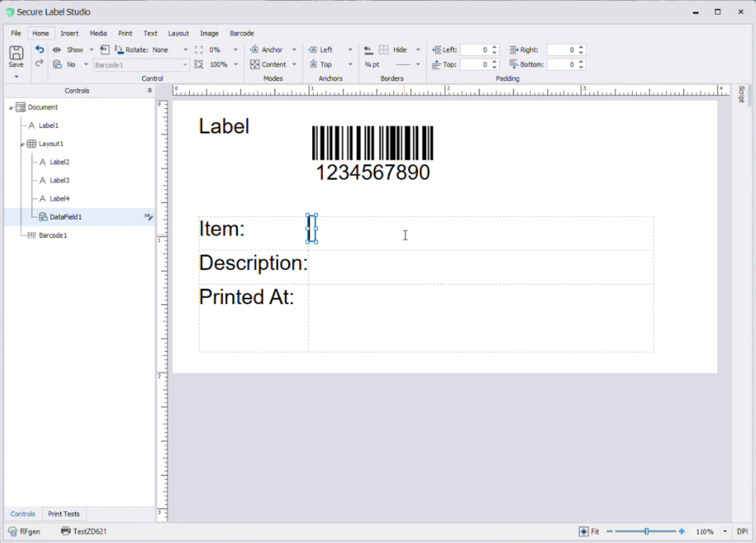The width and height of the screenshot is (756, 543).
Task: Switch to the Text ribbon tab
Action: [150, 33]
